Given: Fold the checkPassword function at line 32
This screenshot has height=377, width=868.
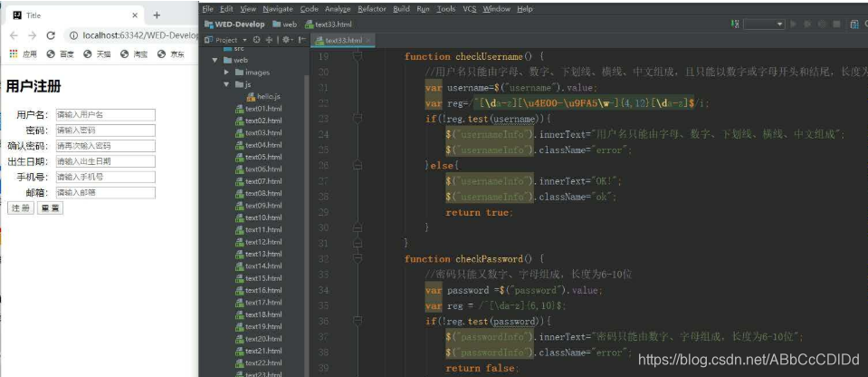Looking at the screenshot, I should click(358, 258).
